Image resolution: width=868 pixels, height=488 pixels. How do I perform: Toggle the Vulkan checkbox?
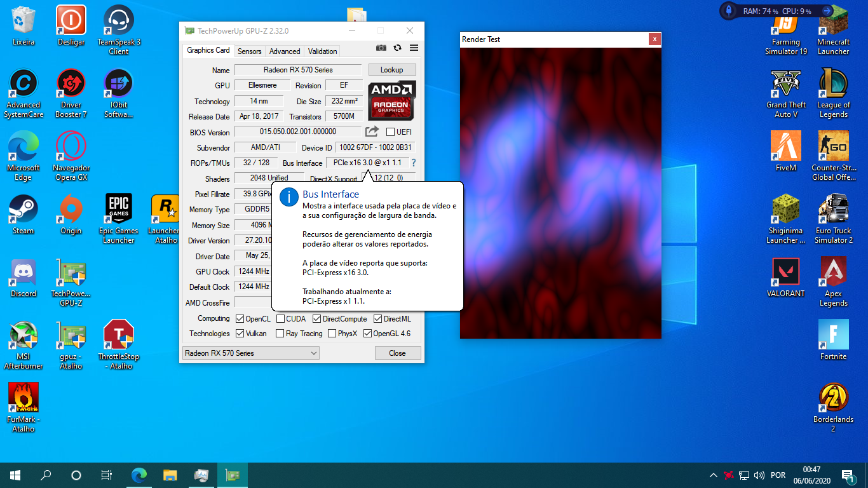[x=240, y=334]
